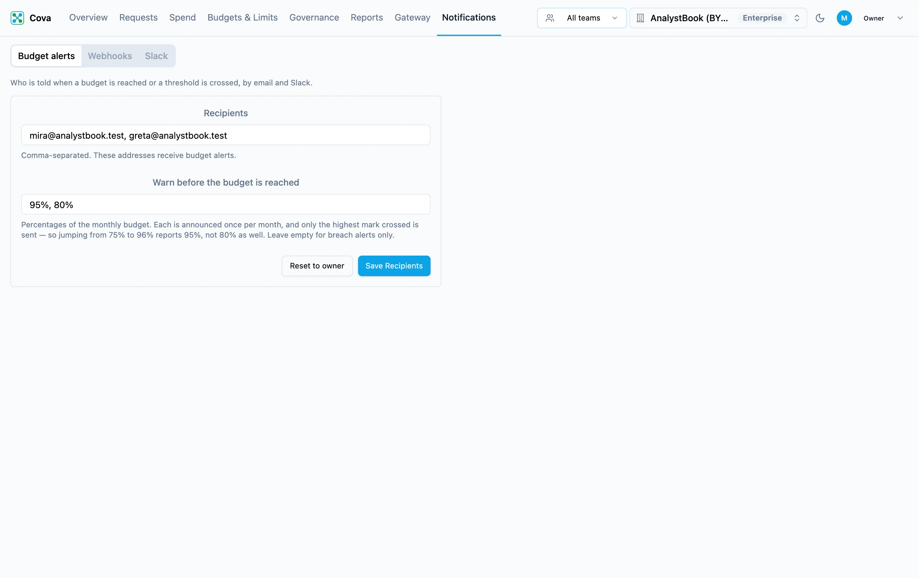Click the Owner role label

[874, 18]
